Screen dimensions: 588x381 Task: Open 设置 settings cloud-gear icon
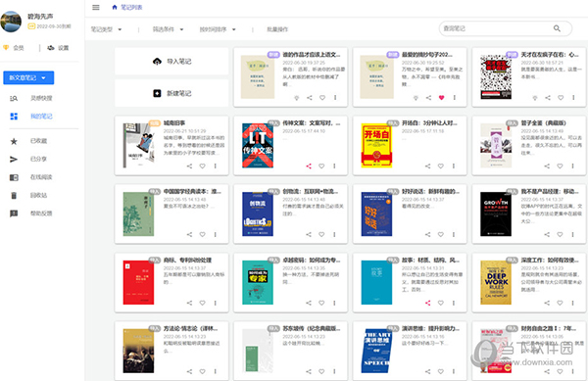(51, 48)
